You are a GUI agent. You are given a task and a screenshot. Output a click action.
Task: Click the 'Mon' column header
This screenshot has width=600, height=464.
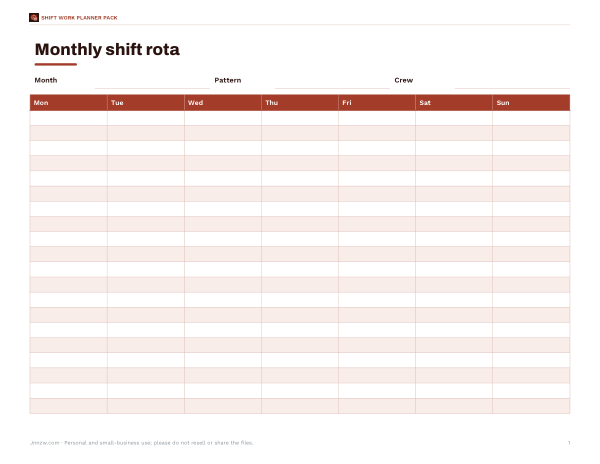pyautogui.click(x=68, y=103)
